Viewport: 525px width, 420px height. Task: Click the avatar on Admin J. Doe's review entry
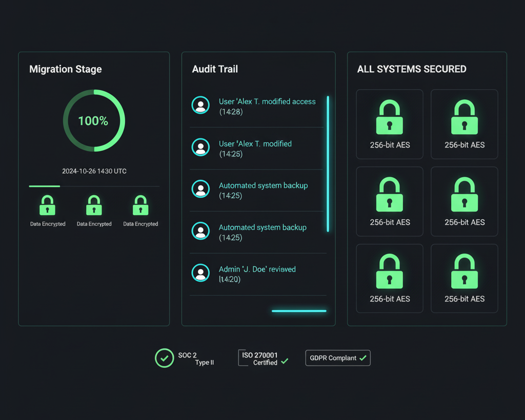[x=200, y=273]
